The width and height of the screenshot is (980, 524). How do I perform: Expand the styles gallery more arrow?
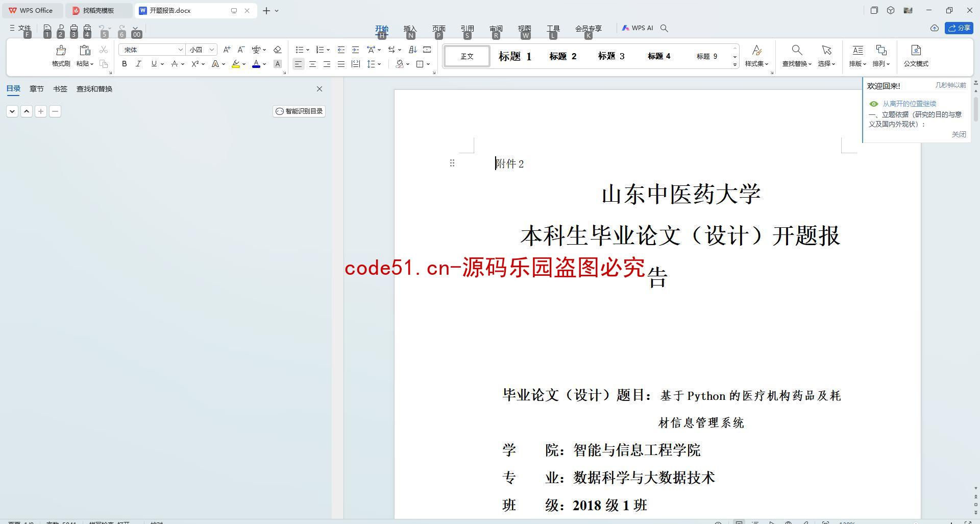735,64
